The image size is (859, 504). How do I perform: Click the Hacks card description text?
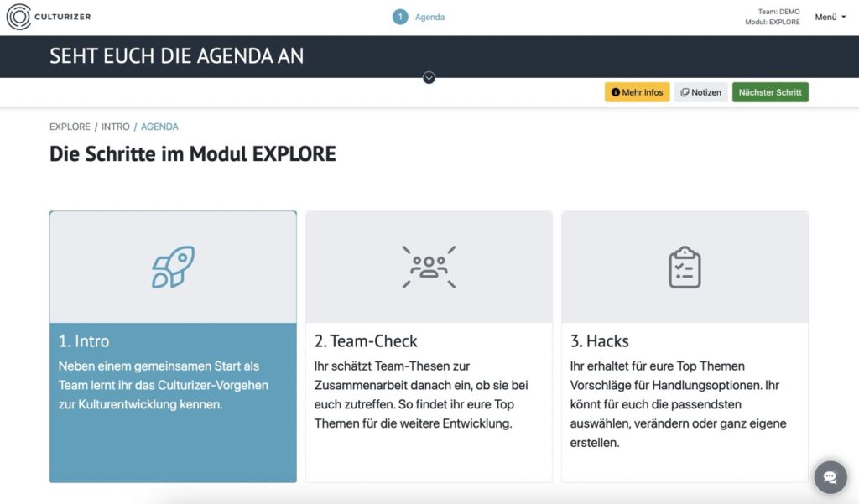click(x=678, y=404)
